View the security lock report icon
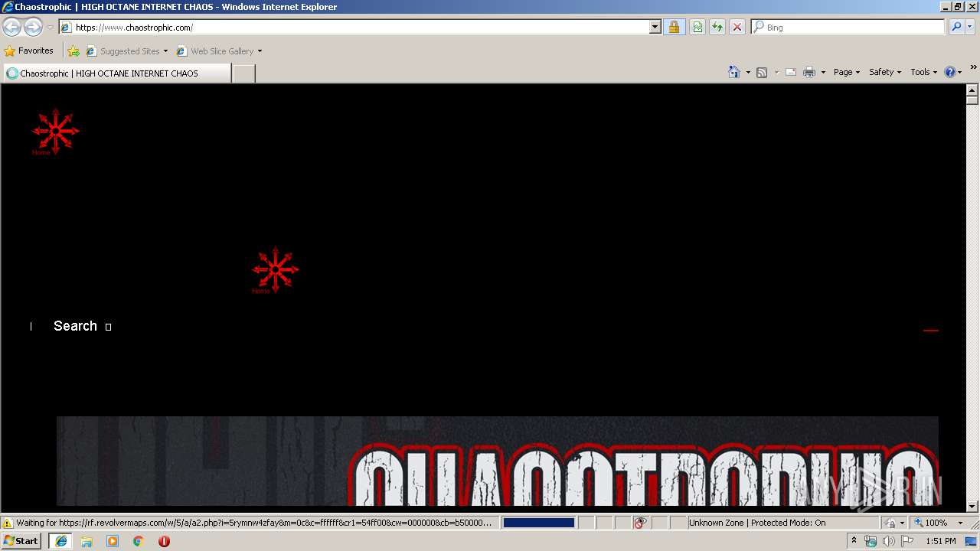 click(x=674, y=28)
